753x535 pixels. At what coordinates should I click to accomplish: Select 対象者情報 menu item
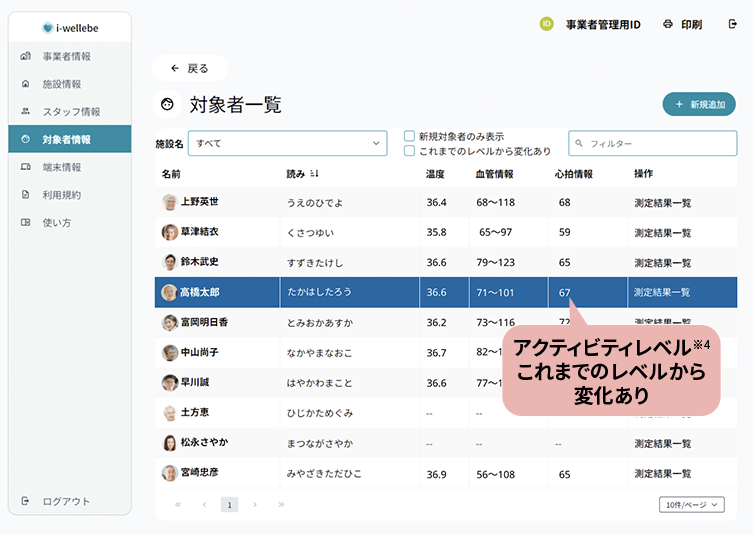[x=70, y=139]
